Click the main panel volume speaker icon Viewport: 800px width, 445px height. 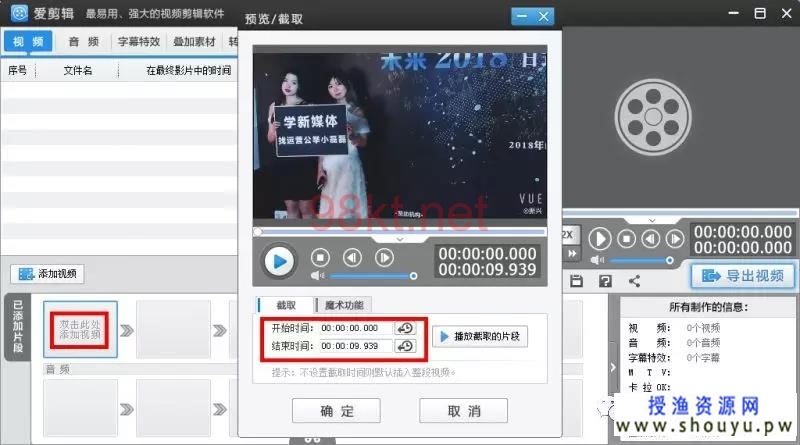tap(597, 260)
